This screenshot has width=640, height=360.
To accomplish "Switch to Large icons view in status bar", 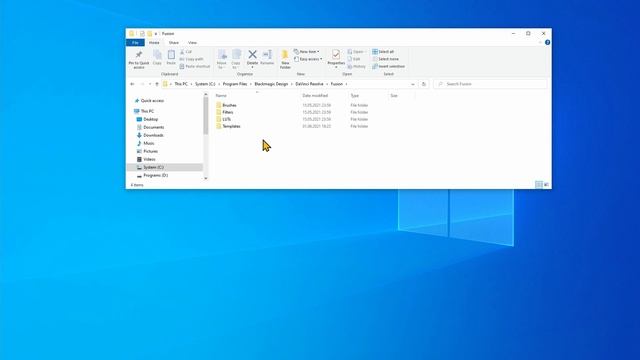I will [546, 185].
